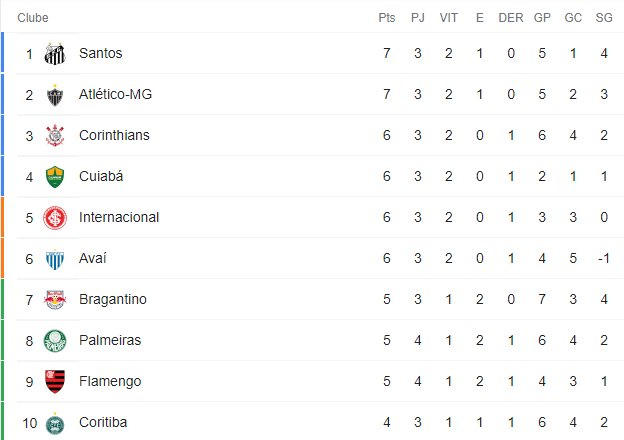Click the SG column header
Viewport: 624px width, 440px height.
pyautogui.click(x=604, y=18)
